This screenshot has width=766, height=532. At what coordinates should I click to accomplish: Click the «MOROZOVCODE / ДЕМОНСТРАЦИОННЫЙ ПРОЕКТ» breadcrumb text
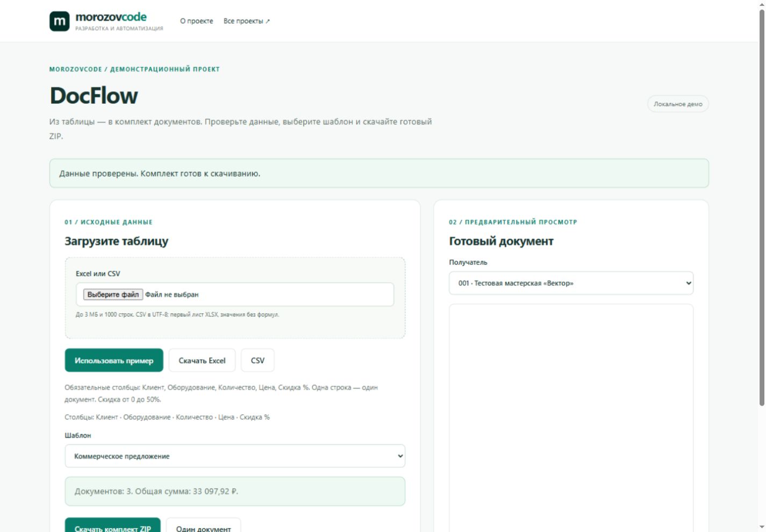(134, 69)
